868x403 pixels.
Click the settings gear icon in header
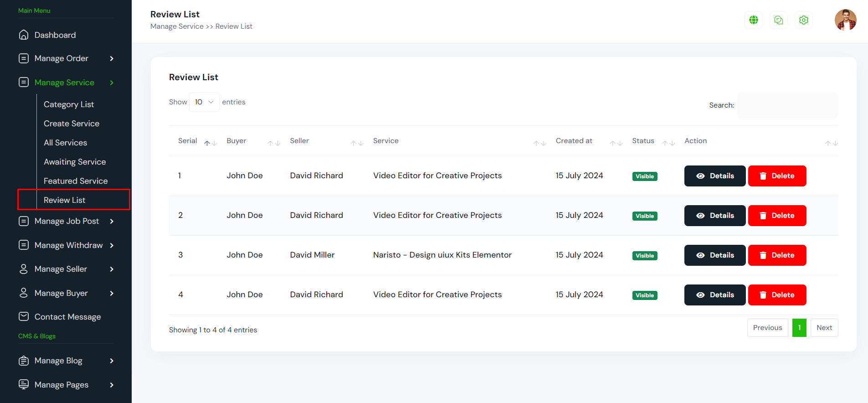tap(804, 20)
